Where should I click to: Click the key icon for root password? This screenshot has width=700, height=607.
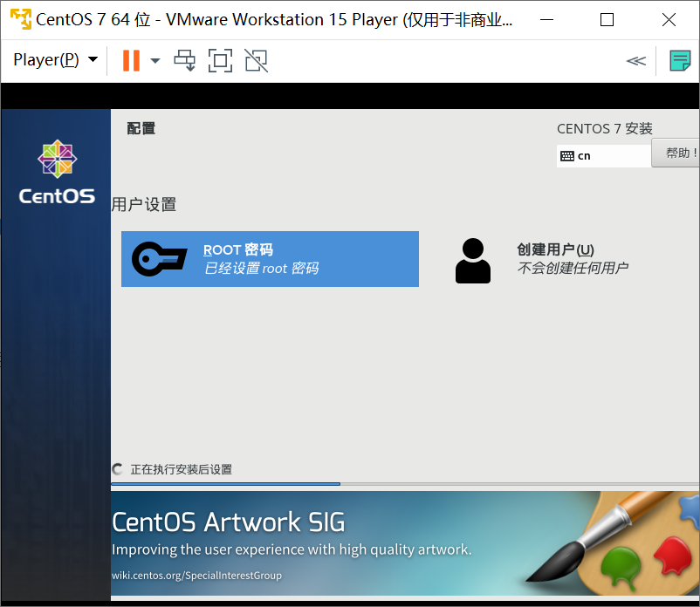tap(160, 259)
